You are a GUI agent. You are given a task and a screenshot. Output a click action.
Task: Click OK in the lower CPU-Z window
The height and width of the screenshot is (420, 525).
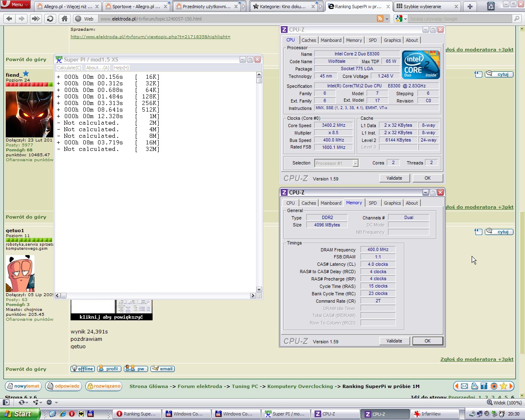click(x=427, y=341)
